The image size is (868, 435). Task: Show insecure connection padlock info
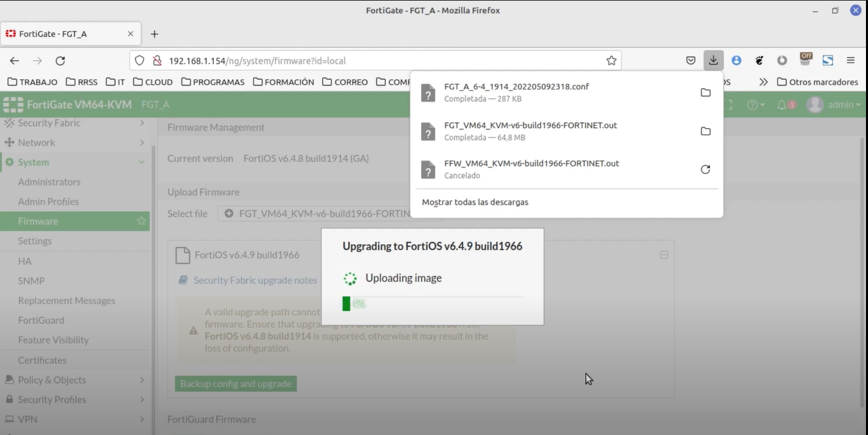coord(156,60)
